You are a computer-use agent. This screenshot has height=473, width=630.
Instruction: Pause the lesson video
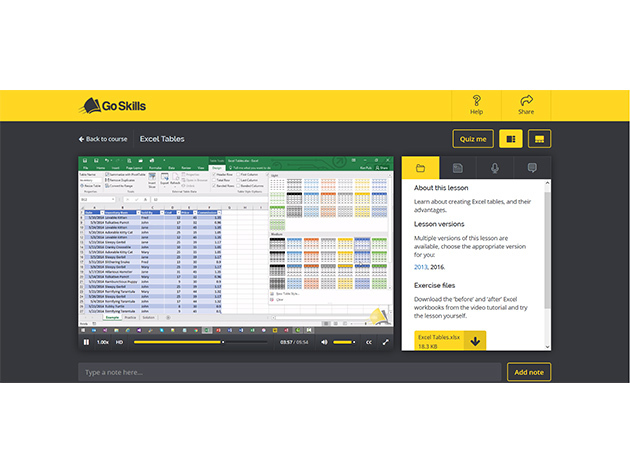(86, 342)
